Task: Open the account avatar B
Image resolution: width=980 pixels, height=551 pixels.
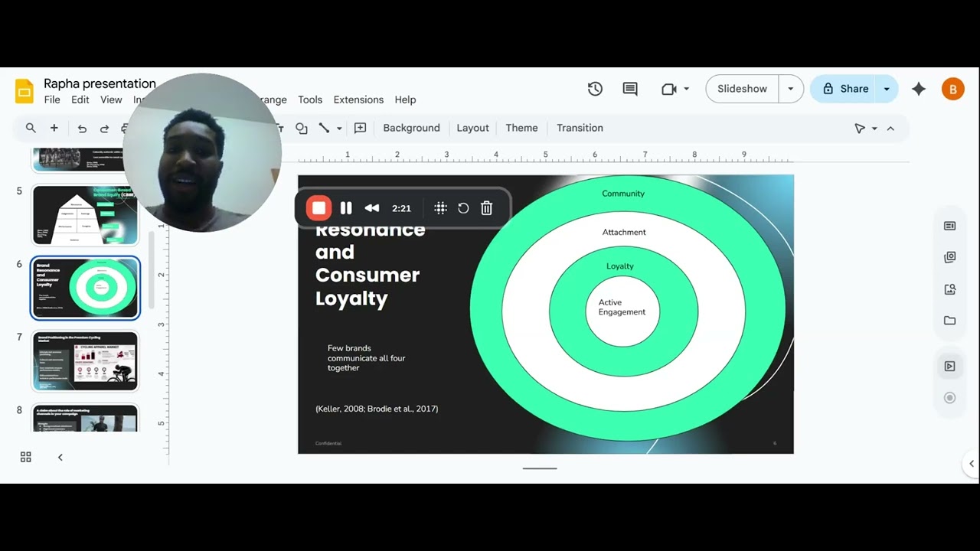Action: (952, 89)
